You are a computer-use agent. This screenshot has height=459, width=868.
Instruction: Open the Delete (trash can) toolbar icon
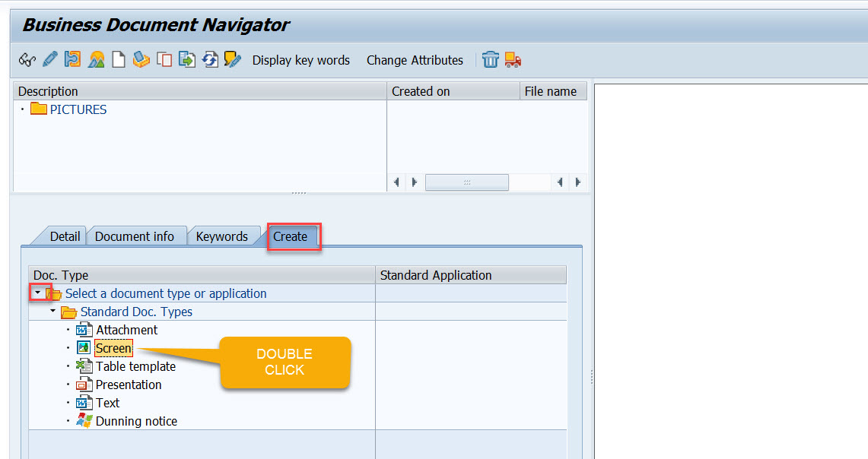[490, 60]
